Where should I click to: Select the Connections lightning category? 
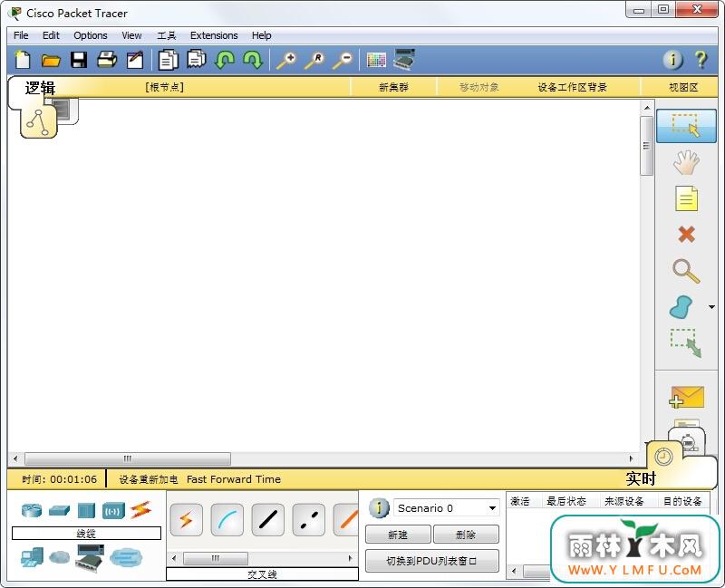point(140,510)
